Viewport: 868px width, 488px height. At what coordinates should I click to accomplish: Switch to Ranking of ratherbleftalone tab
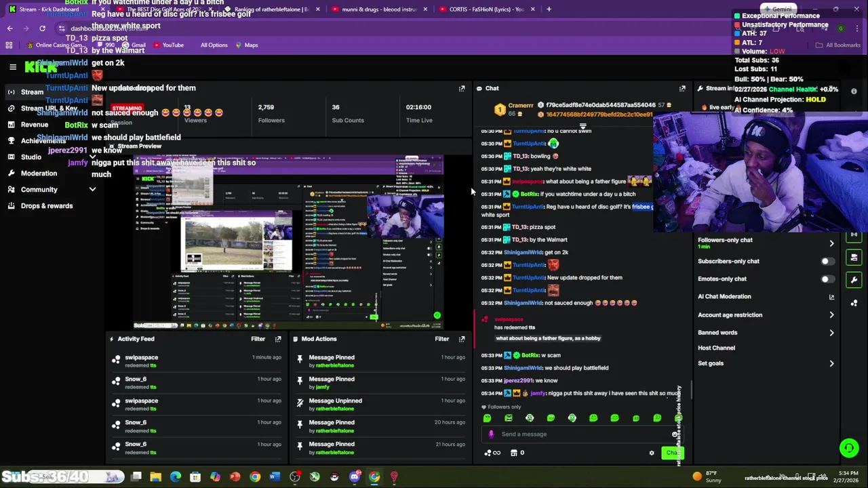click(271, 9)
